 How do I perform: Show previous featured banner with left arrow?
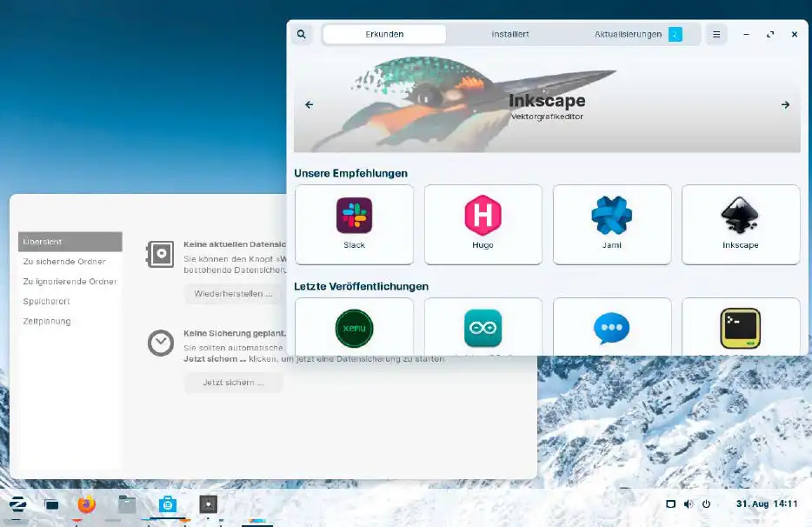click(x=309, y=104)
